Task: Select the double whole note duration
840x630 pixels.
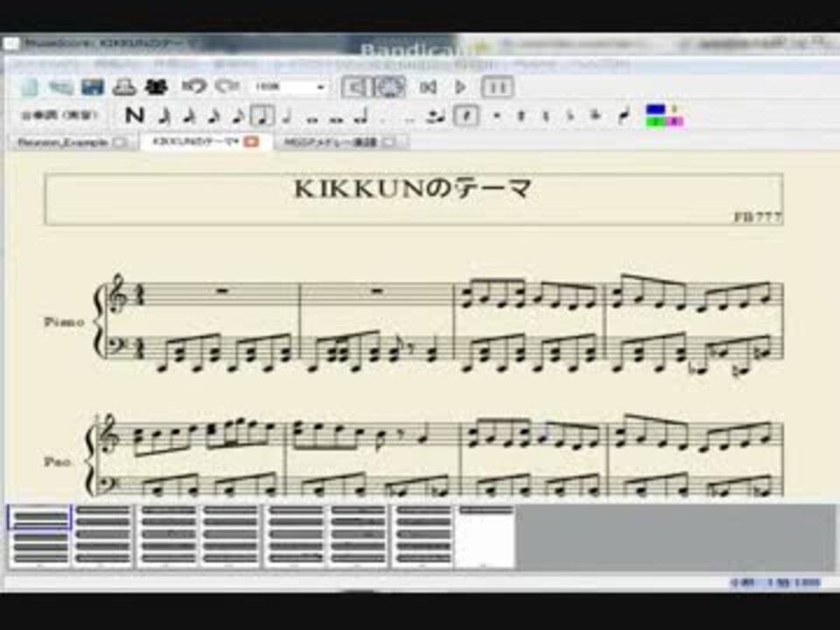Action: (x=336, y=119)
